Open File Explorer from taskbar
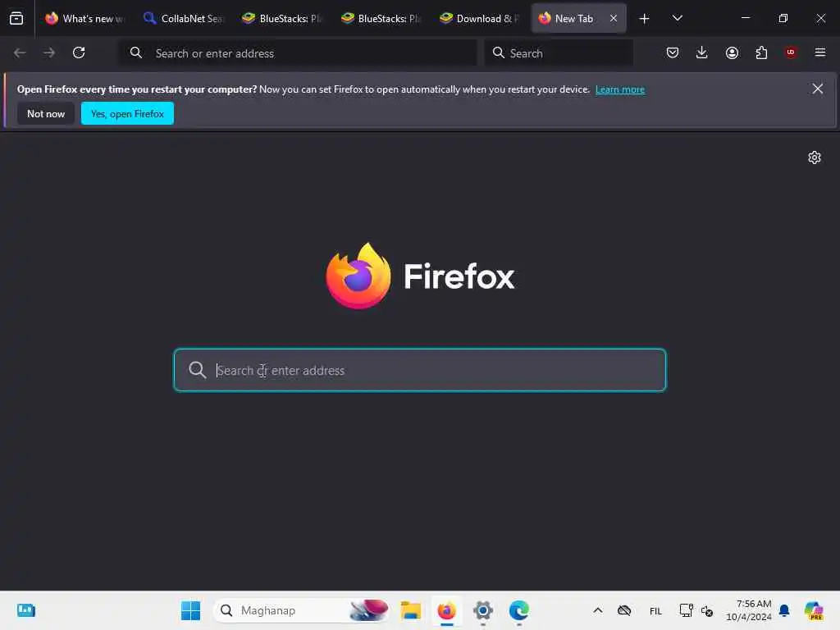Screen dimensions: 840x630 pos(411,610)
